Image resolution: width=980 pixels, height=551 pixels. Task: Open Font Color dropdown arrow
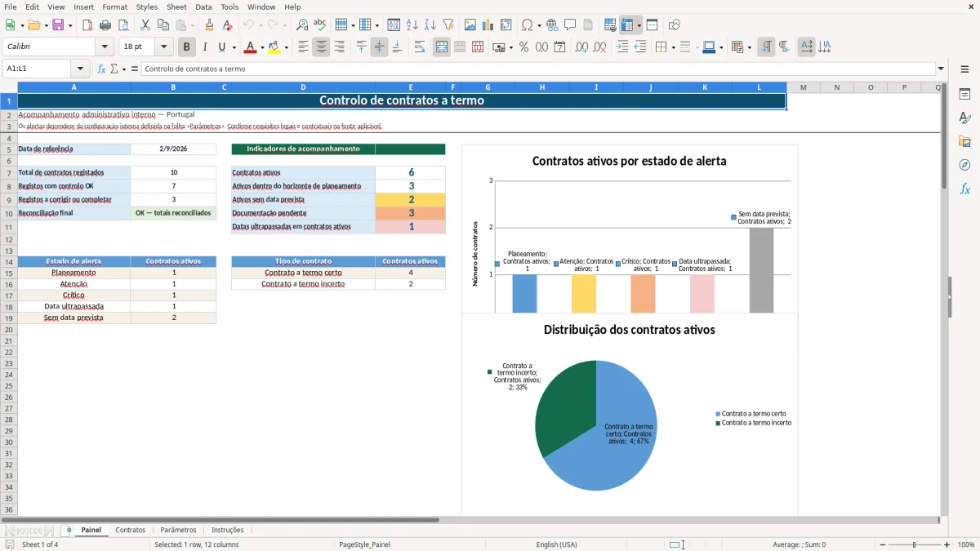[262, 47]
